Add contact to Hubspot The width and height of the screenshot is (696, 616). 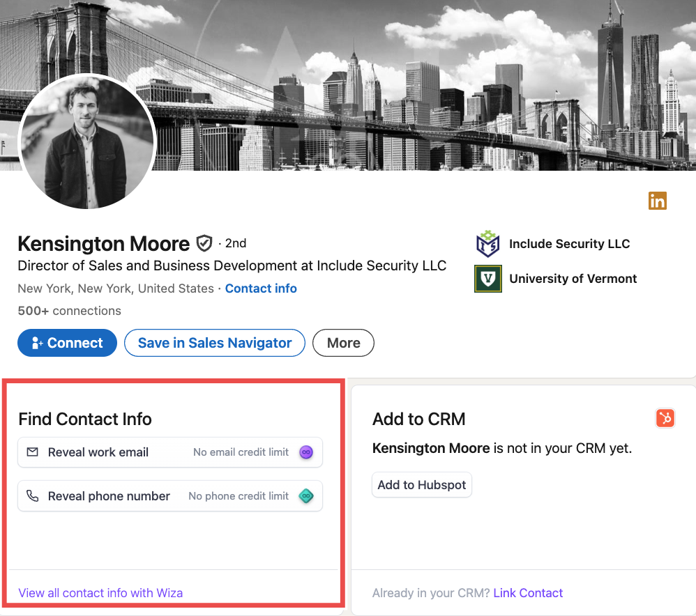pos(422,485)
